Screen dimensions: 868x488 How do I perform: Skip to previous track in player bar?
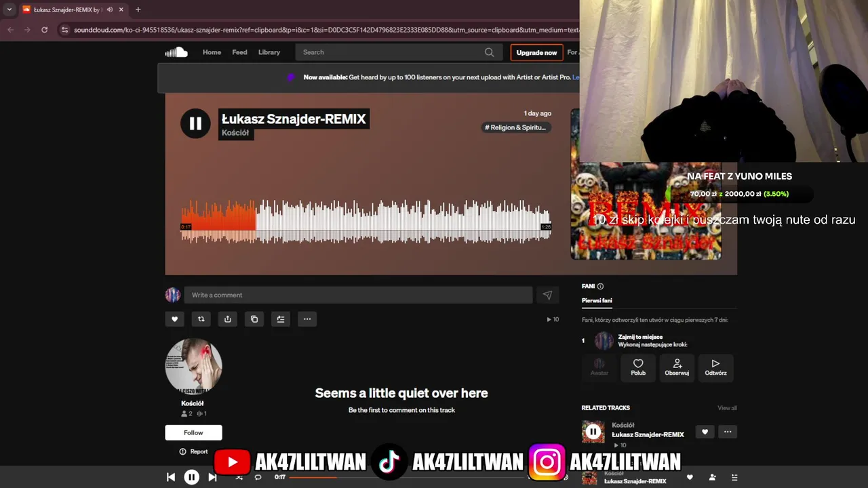tap(171, 477)
